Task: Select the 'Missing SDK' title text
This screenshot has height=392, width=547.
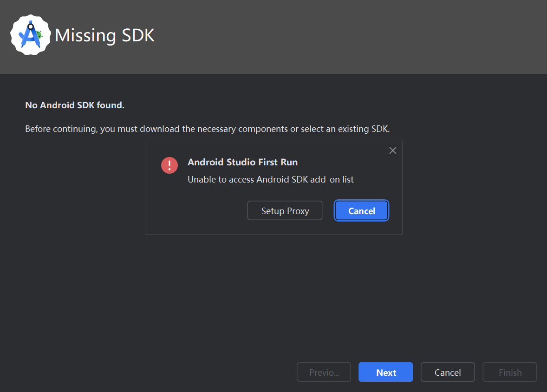Action: (104, 35)
